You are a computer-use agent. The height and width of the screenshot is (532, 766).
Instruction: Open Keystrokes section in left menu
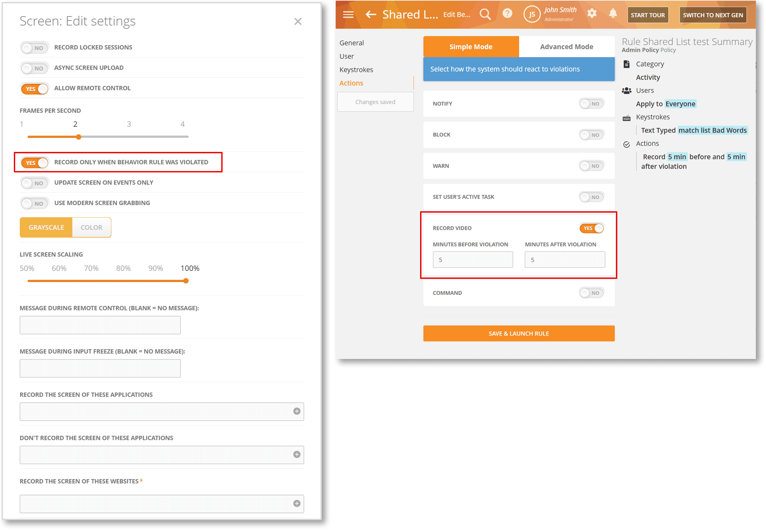tap(356, 70)
